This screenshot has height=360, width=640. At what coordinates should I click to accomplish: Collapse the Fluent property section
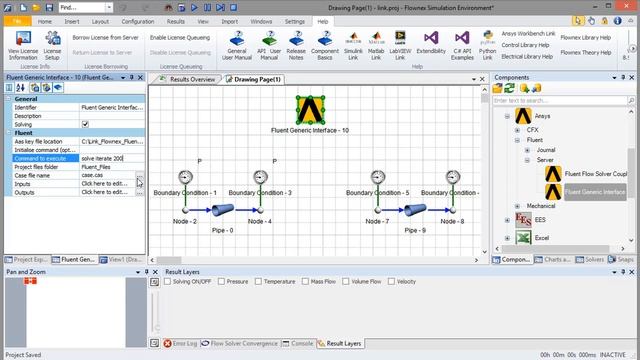point(9,133)
